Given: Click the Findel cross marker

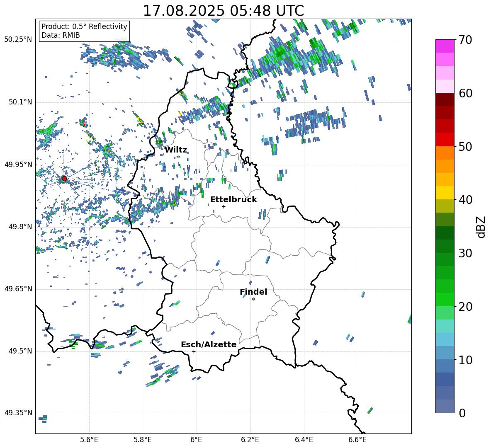Looking at the screenshot, I should pos(253,299).
